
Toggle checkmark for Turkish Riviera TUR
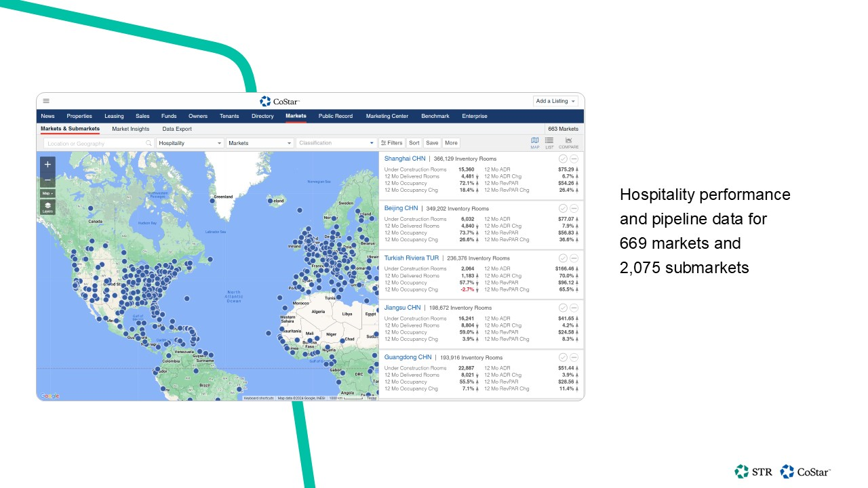(x=563, y=258)
